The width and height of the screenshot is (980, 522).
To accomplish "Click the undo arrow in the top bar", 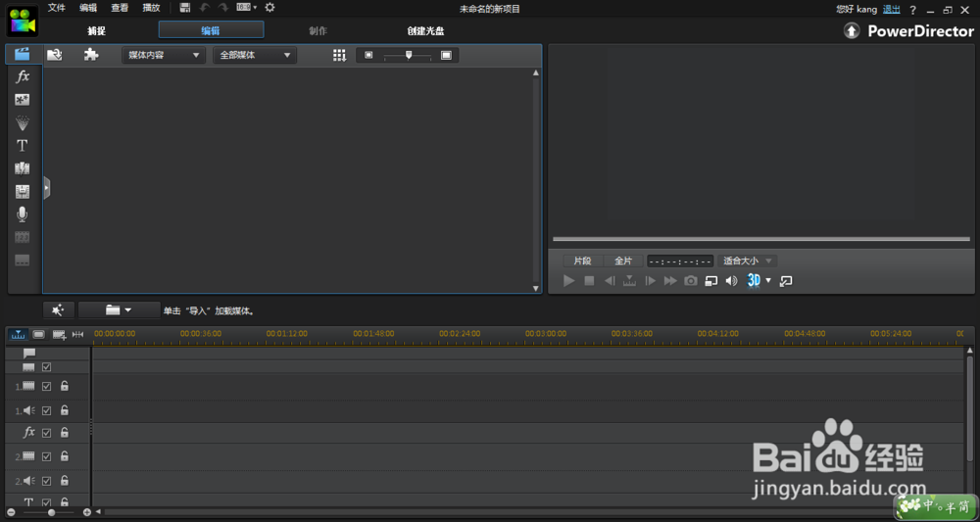I will click(205, 8).
